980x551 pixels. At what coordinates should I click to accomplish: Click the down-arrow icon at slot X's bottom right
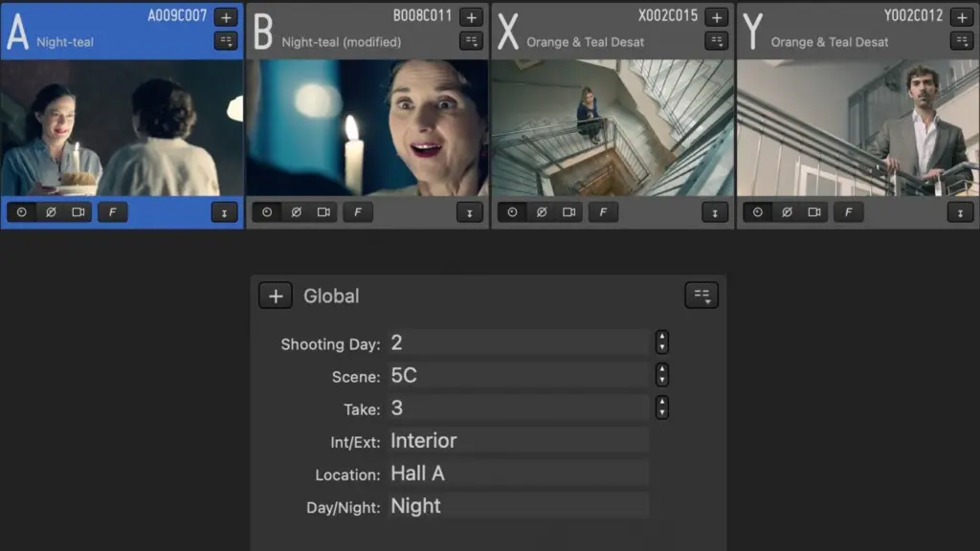(715, 213)
